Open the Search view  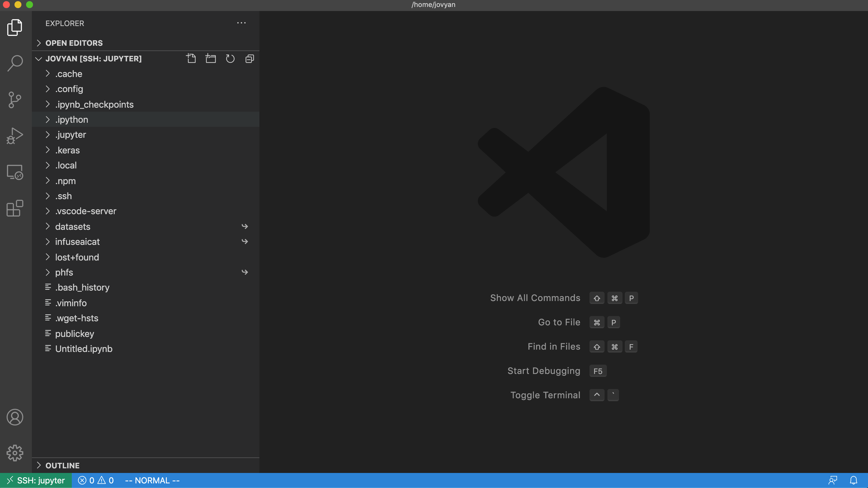click(14, 63)
